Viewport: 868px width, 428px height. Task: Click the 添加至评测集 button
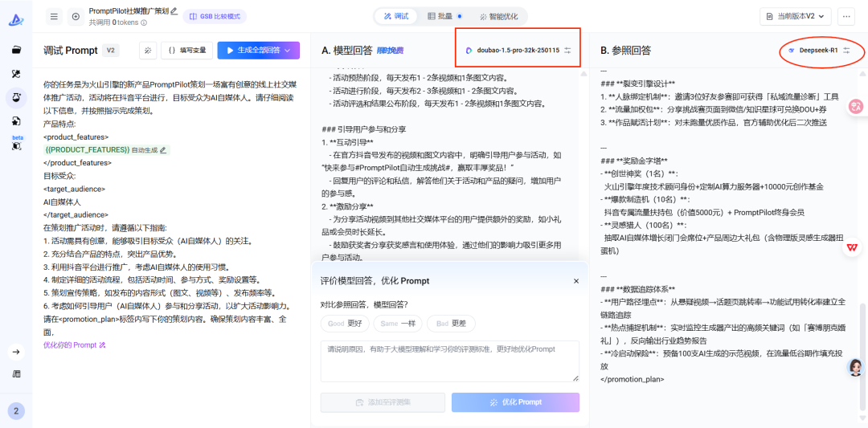click(383, 402)
